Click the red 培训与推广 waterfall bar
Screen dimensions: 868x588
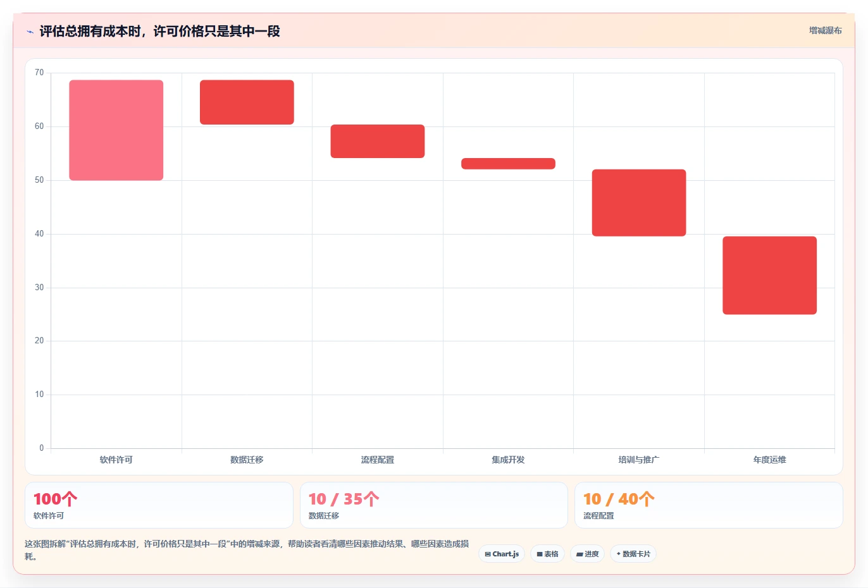click(x=639, y=203)
